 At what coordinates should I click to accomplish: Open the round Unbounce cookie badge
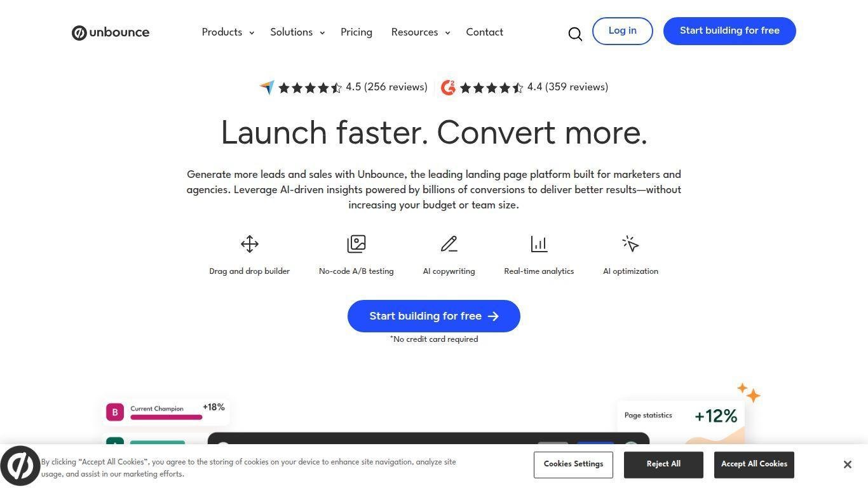(20, 466)
